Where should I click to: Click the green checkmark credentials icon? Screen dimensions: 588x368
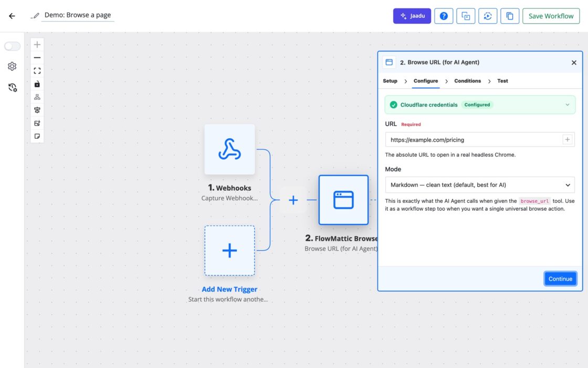[393, 105]
